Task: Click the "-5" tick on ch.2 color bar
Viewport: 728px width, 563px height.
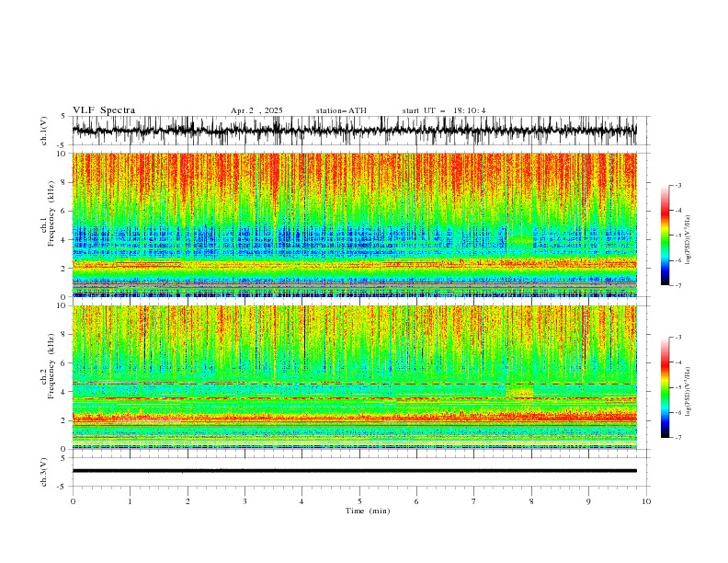Action: pyautogui.click(x=677, y=387)
